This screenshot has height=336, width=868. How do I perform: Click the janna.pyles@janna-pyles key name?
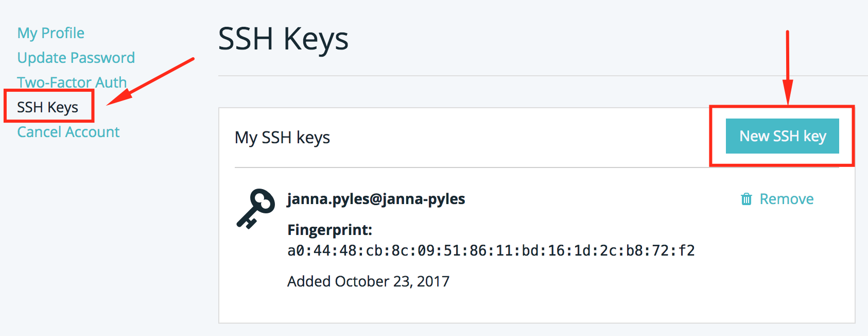(376, 199)
